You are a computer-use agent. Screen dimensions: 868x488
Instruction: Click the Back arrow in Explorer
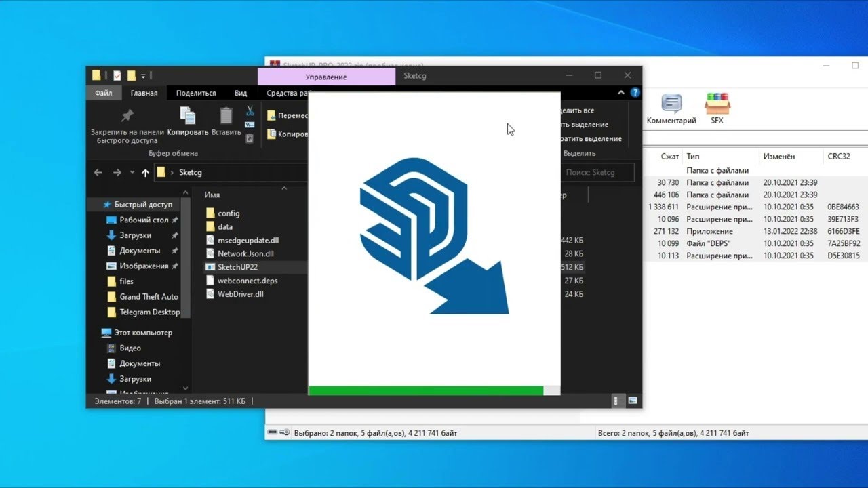tap(98, 173)
